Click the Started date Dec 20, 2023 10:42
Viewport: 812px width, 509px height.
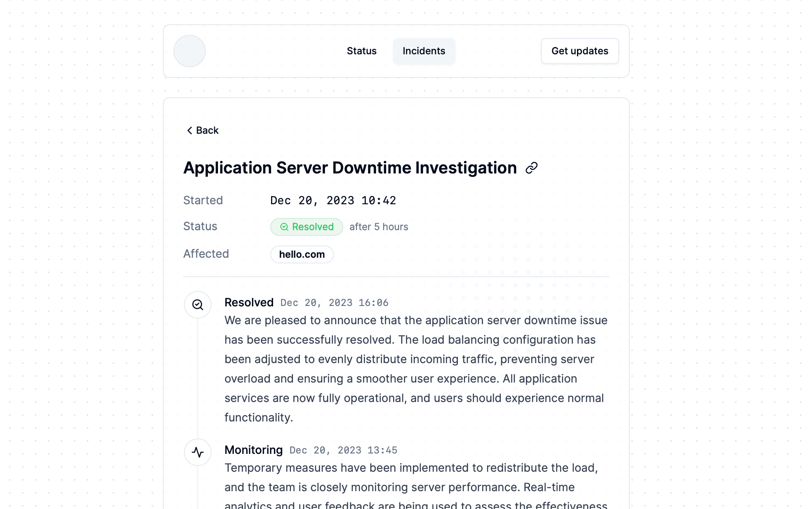point(333,200)
